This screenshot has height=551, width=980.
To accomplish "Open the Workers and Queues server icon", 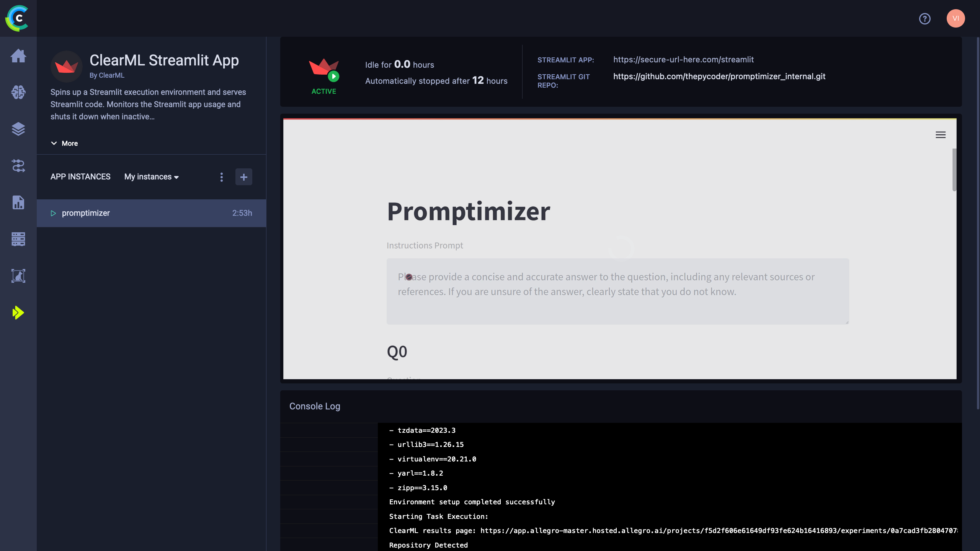I will click(18, 239).
